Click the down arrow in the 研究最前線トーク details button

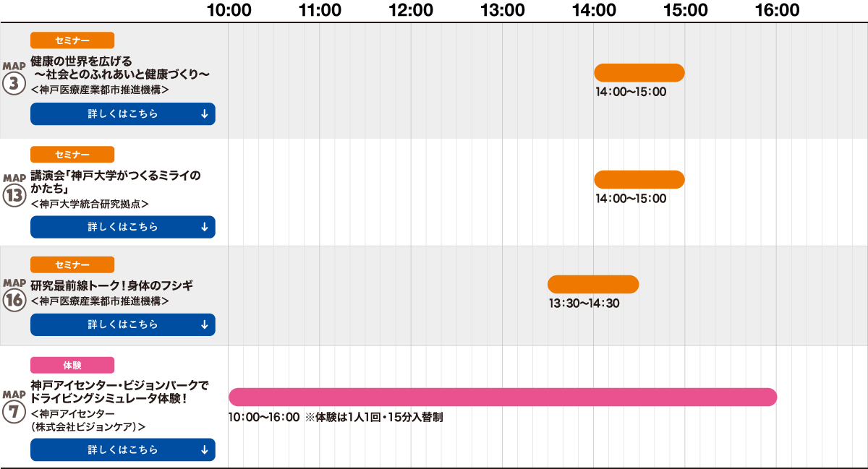204,324
